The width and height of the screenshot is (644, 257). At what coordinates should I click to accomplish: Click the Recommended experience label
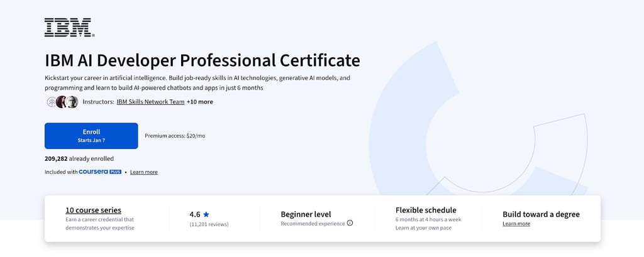[x=313, y=224]
